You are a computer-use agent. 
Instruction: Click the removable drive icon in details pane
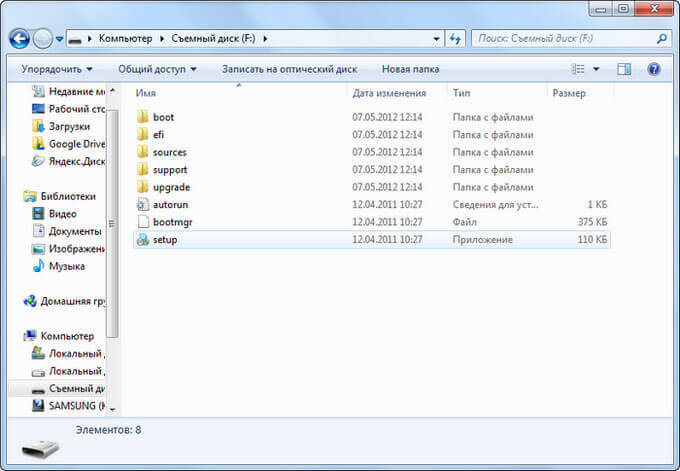pyautogui.click(x=40, y=448)
